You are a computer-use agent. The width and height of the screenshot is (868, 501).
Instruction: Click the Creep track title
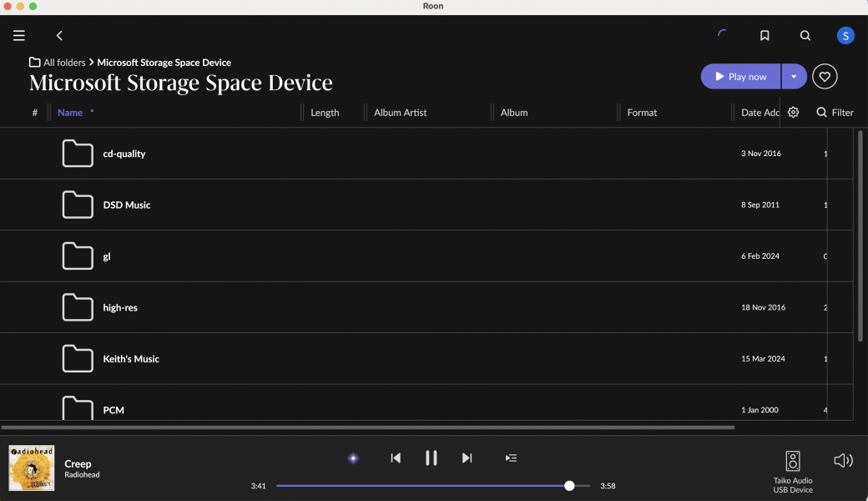[78, 464]
